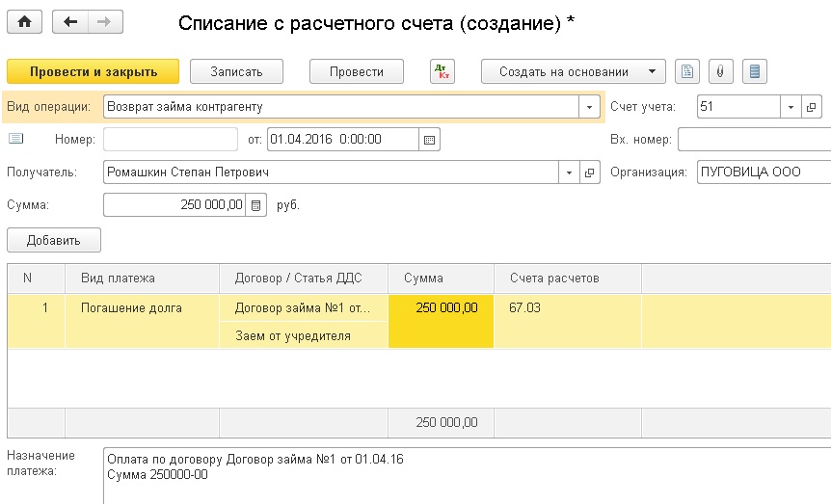Click the Записать button
The image size is (831, 504).
[237, 71]
